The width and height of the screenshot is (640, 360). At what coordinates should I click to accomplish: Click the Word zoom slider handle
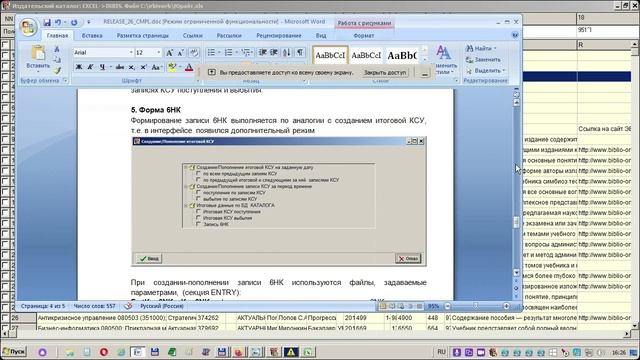coord(476,306)
